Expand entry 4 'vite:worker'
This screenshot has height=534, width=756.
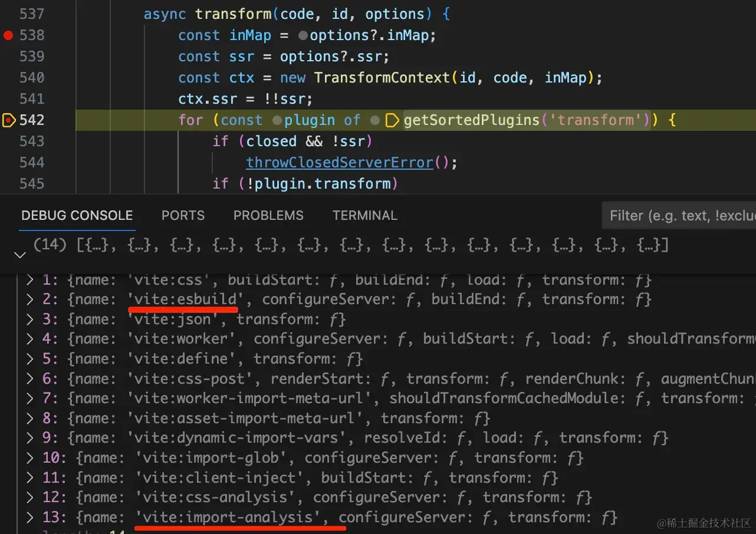pos(30,339)
